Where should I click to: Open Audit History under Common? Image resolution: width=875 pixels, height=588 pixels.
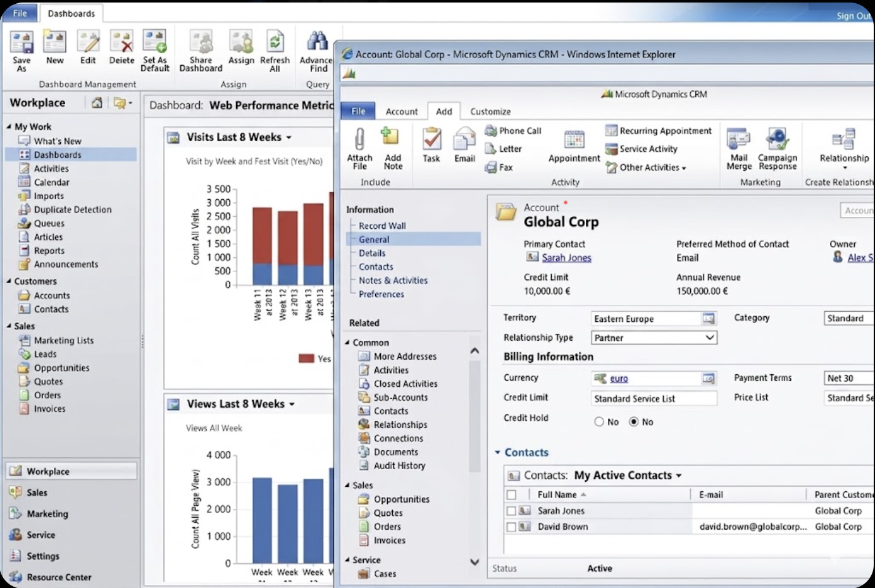[x=399, y=466]
